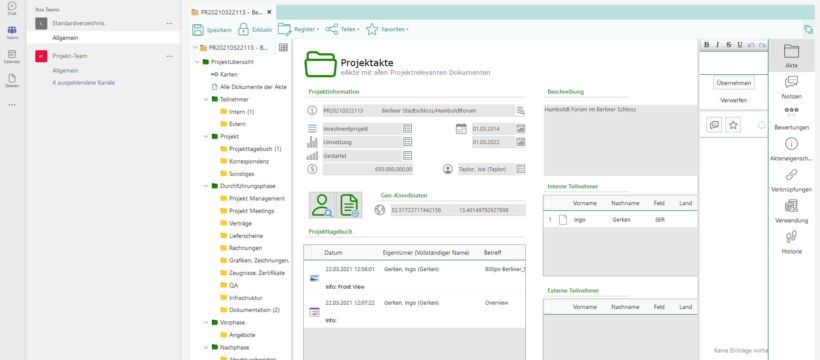Open calendar picker for 01.03.2022
This screenshot has width=820, height=360.
pos(520,142)
